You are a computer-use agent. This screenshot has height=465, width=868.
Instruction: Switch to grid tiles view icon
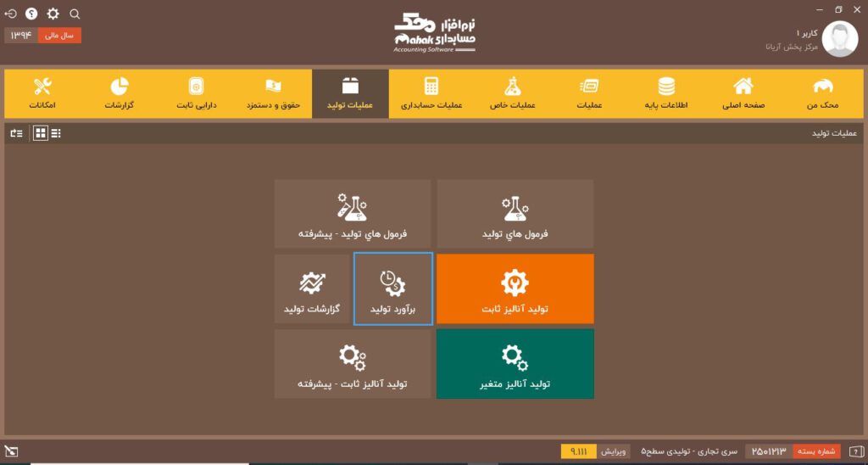tap(41, 133)
